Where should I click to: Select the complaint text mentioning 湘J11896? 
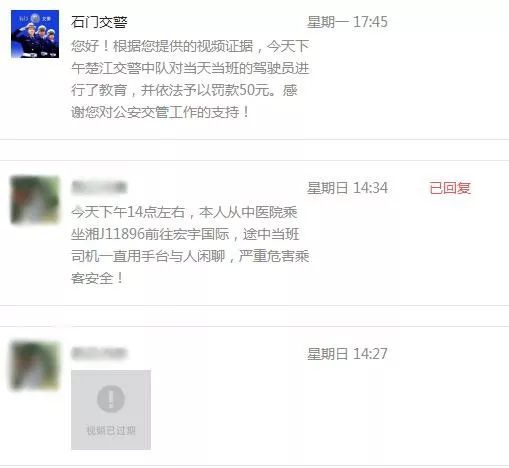(x=190, y=245)
